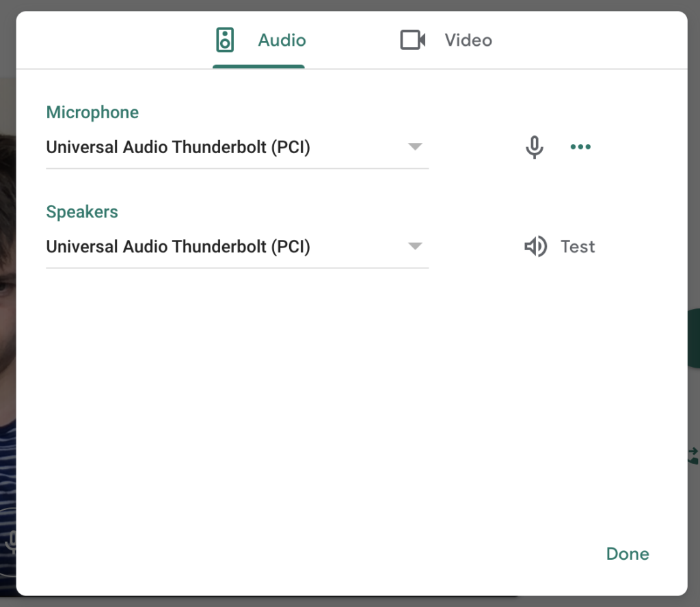This screenshot has width=700, height=607.
Task: Click the microphone level icon
Action: (x=535, y=147)
